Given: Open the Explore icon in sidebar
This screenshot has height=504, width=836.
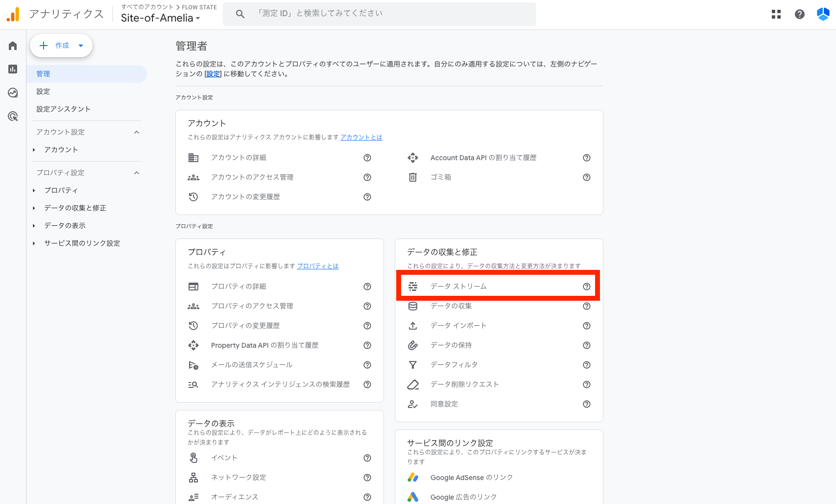Looking at the screenshot, I should pos(13,93).
